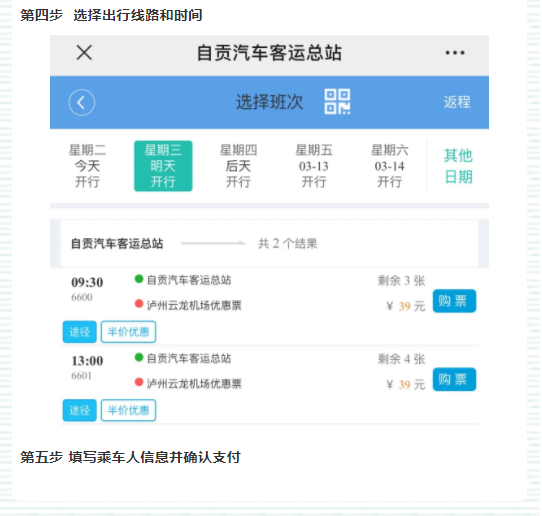542x516 pixels.
Task: Click the red destination dot of 13:00 trip
Action: pos(139,382)
